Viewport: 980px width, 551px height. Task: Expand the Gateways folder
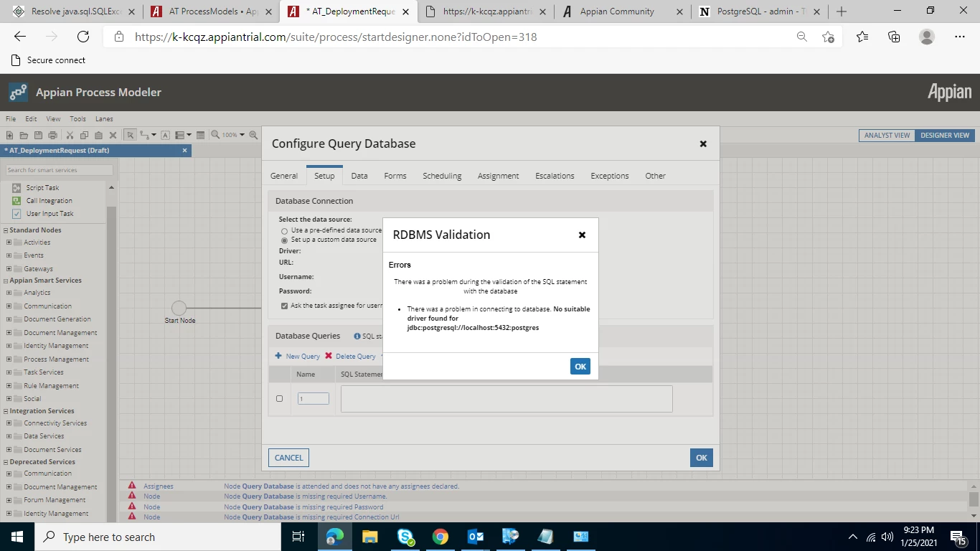tap(9, 268)
